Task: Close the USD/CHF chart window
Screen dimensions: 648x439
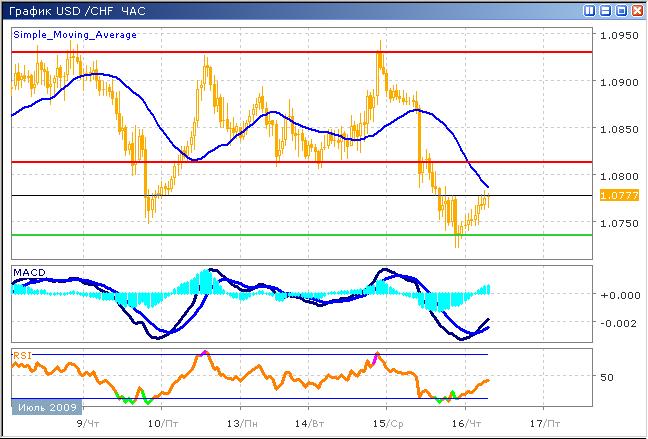Action: 636,10
